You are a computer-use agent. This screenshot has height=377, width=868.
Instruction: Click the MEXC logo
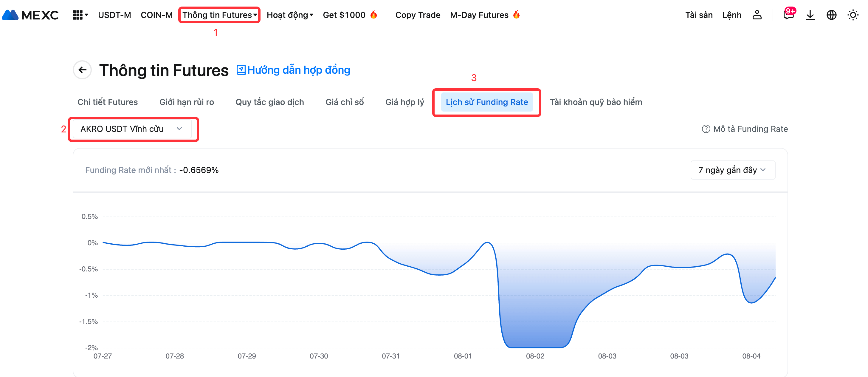30,15
